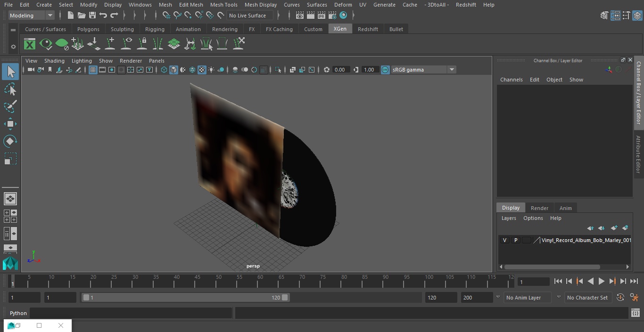Click the redo arrow icon

pos(114,16)
